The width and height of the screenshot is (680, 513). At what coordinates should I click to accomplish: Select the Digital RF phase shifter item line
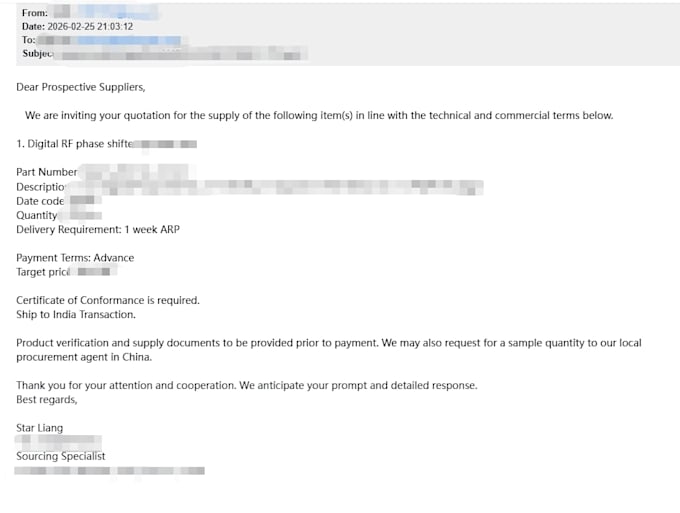tap(106, 144)
